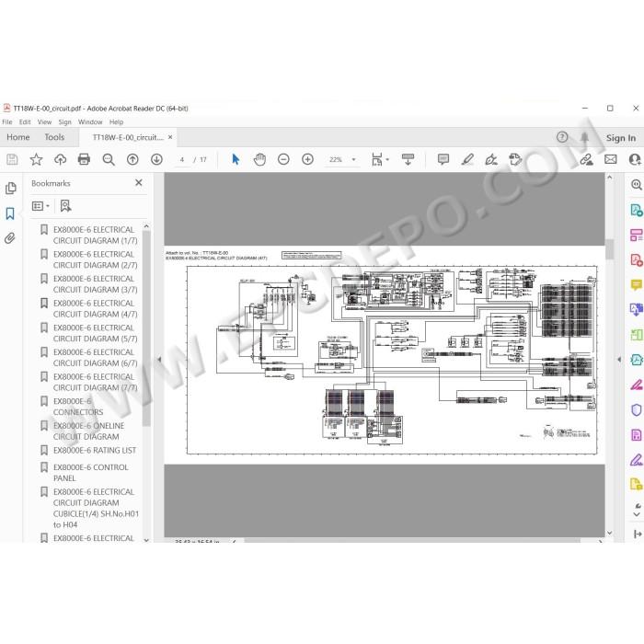Switch to the Tools tab
The height and width of the screenshot is (644, 644).
click(x=54, y=137)
